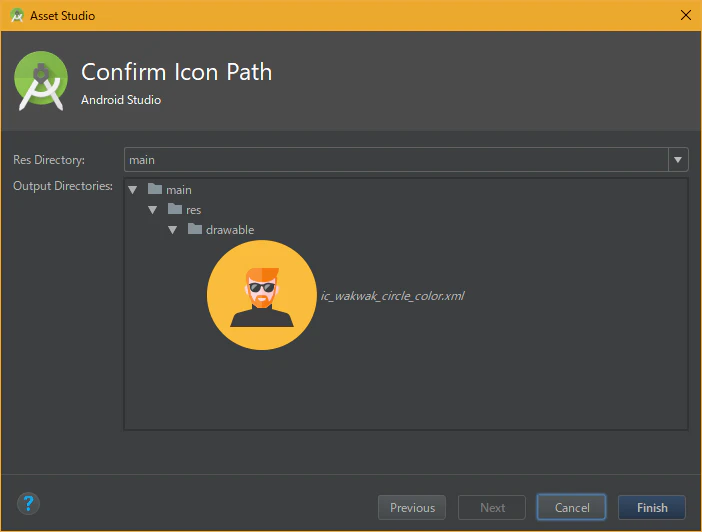Image resolution: width=702 pixels, height=532 pixels.
Task: Click the main folder icon
Action: point(155,189)
